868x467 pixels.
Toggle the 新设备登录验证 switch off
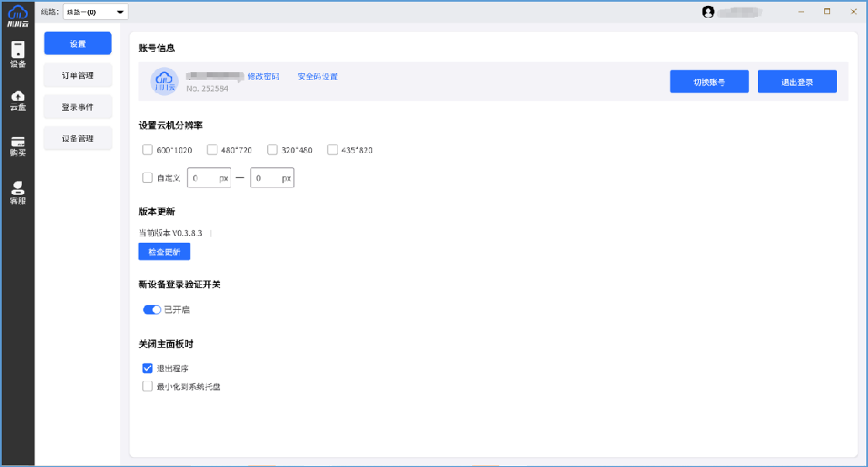(x=152, y=310)
